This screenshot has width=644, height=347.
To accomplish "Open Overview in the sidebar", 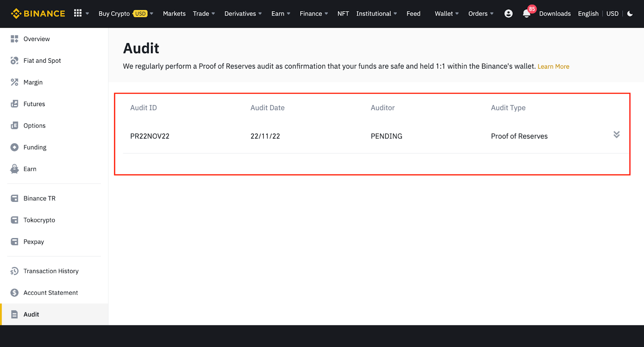I will [37, 39].
